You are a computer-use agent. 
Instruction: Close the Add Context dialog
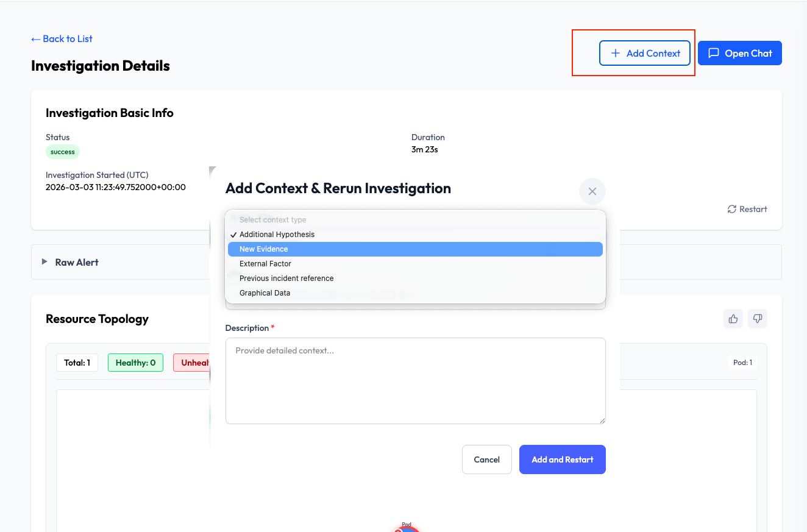pyautogui.click(x=592, y=191)
